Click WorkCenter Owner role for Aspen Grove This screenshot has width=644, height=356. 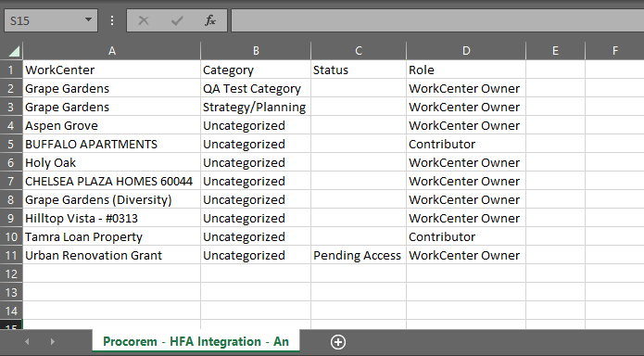(466, 125)
